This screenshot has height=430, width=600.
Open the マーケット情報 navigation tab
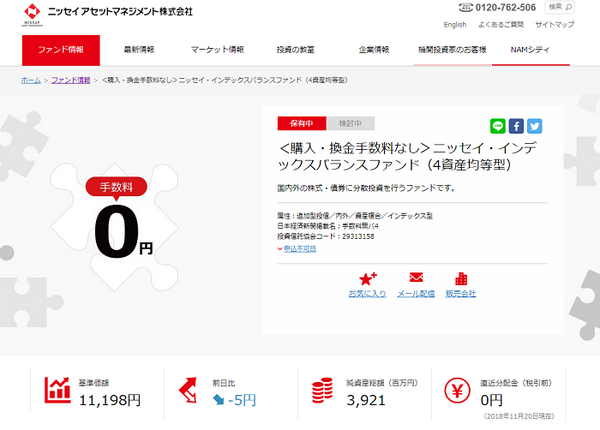coord(217,50)
